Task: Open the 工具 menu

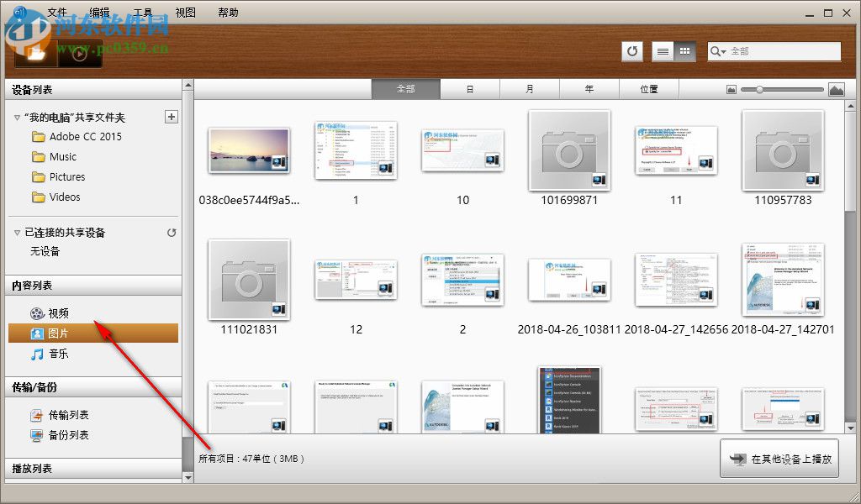Action: (x=142, y=12)
